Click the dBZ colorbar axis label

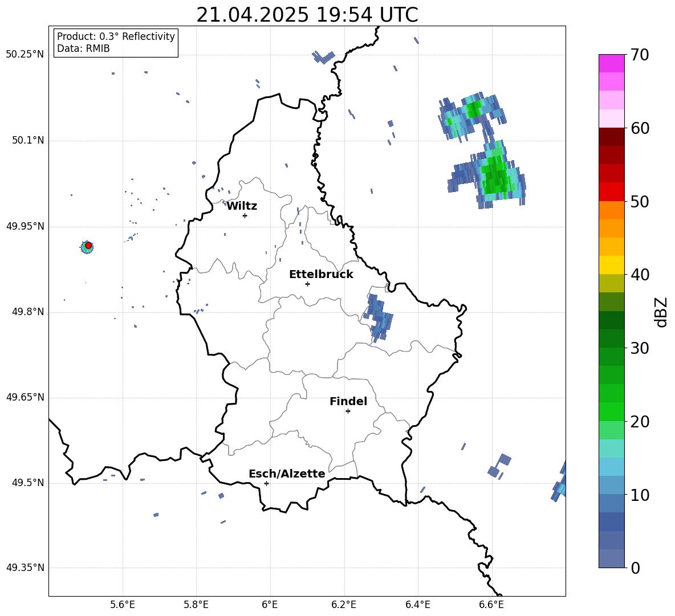click(x=660, y=312)
